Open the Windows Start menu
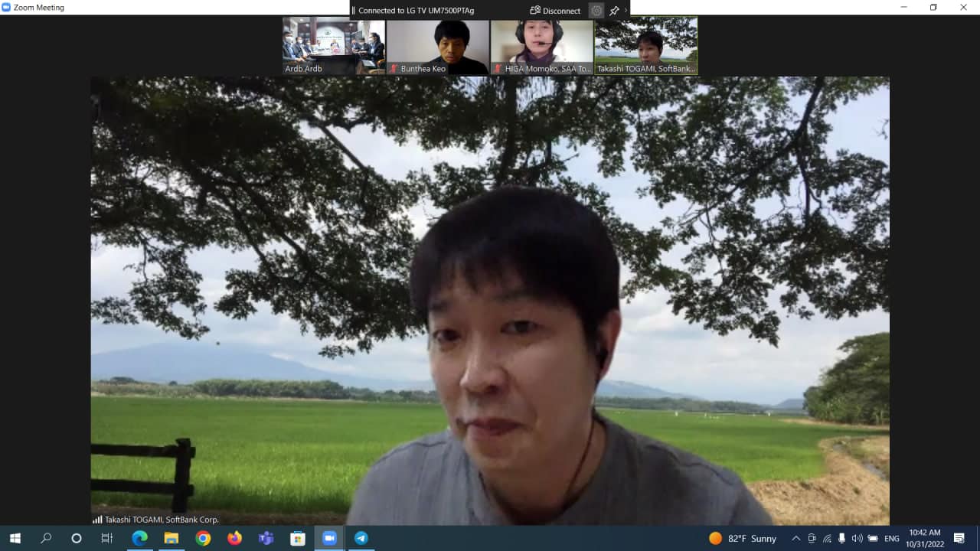980x551 pixels. (x=15, y=538)
